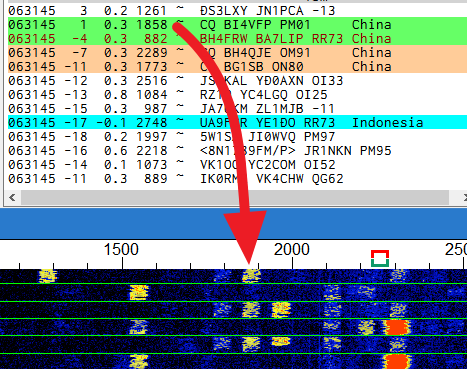Select the BH4FRW BA7LIP RR73 red line

(237, 39)
